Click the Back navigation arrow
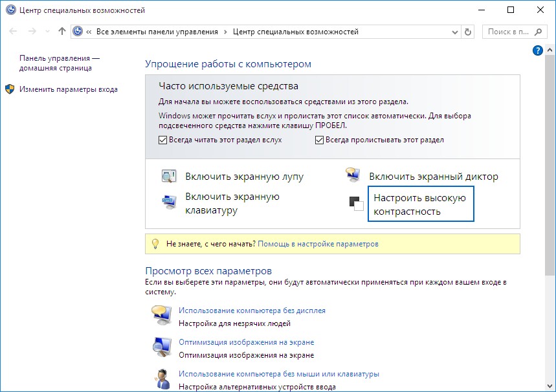 [13, 32]
